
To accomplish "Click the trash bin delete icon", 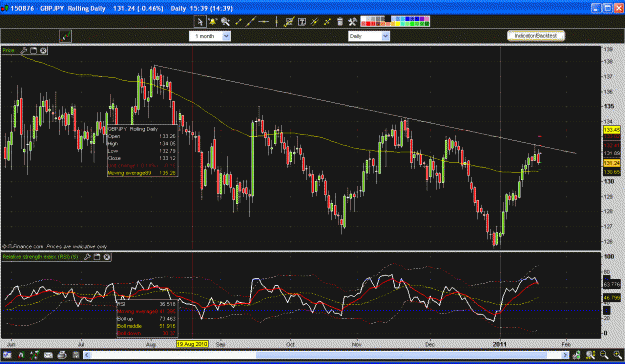I will 340,22.
